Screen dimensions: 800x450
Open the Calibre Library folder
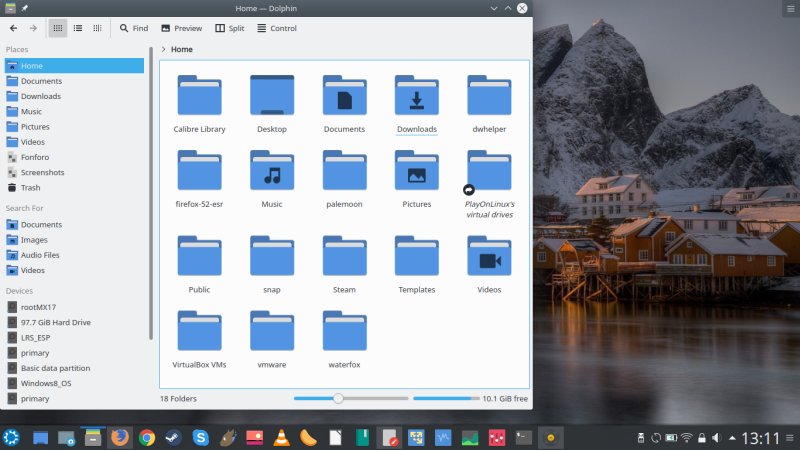coord(199,97)
